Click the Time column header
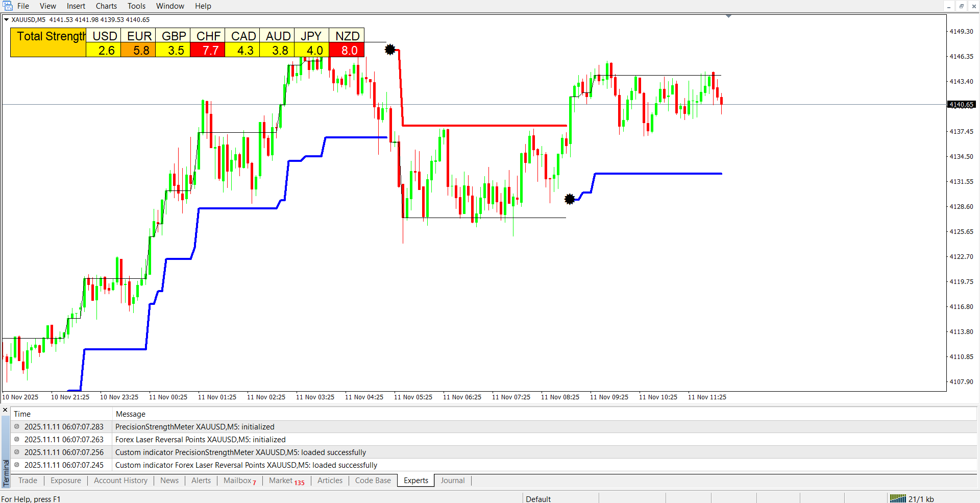Screen dimensions: 980x503 click(22, 414)
